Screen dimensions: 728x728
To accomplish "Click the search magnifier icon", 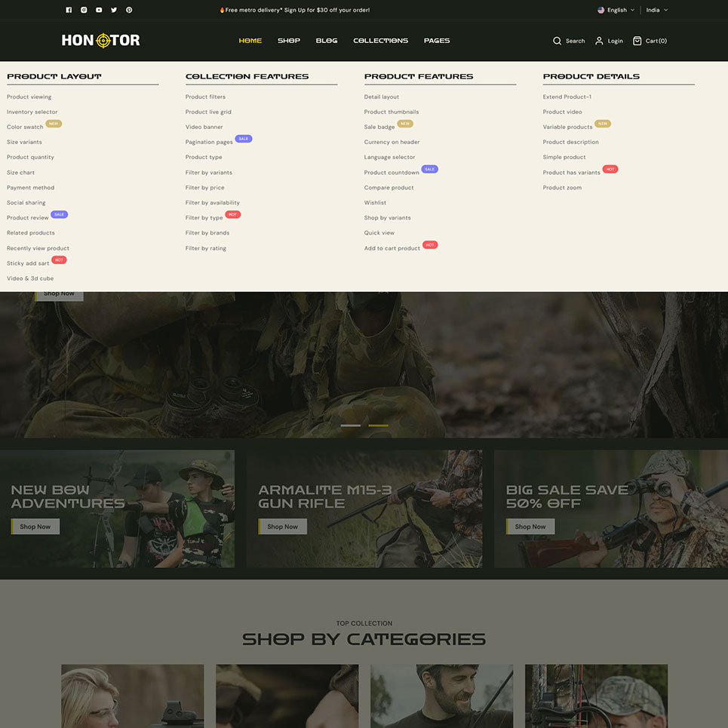I will 557,41.
